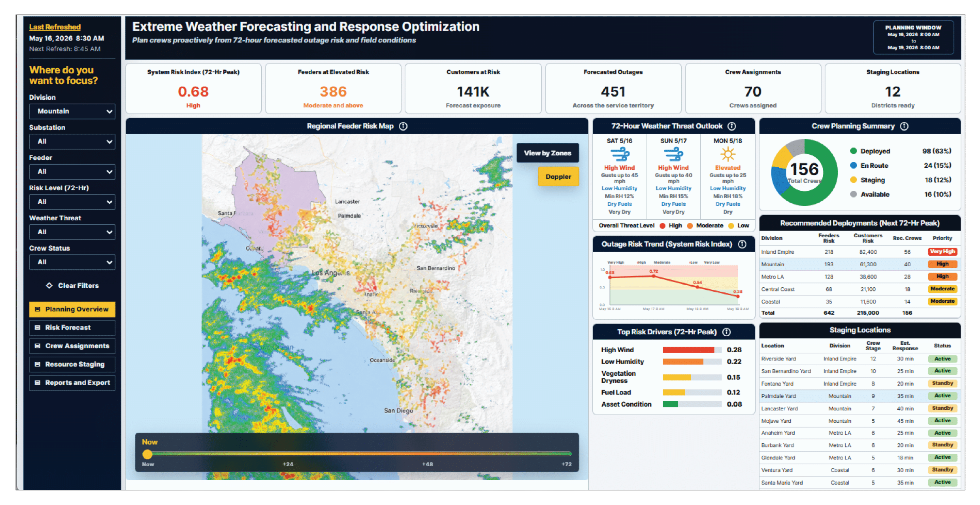
Task: Open the Substation dropdown
Action: point(72,141)
